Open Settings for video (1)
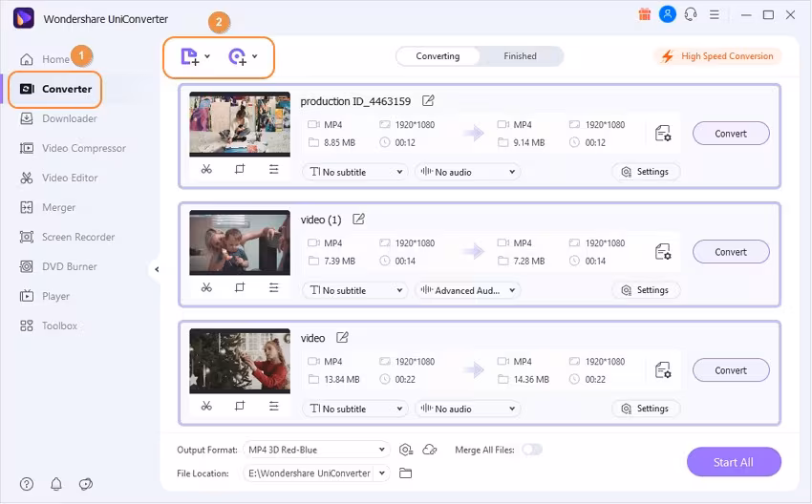812x504 pixels. click(645, 290)
